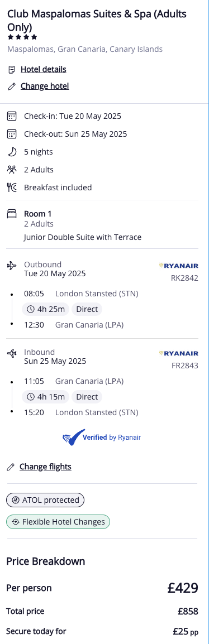Viewport: 209px width, 644px height.
Task: Click the Change flights link
Action: click(x=45, y=467)
